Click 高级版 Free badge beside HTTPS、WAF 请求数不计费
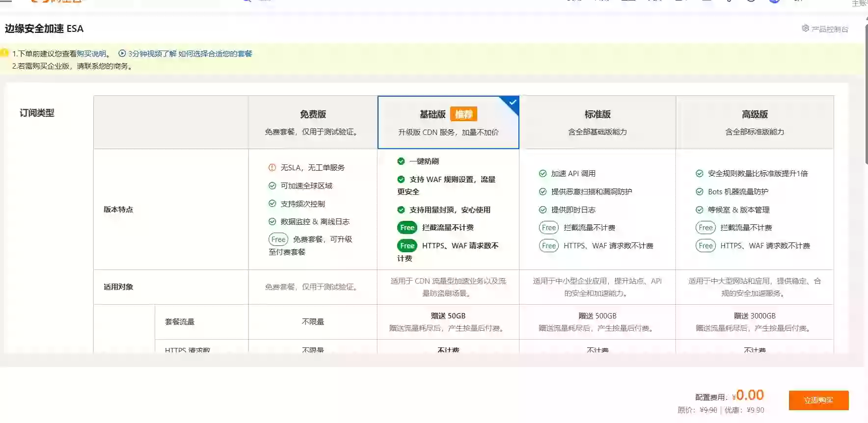 click(x=705, y=246)
